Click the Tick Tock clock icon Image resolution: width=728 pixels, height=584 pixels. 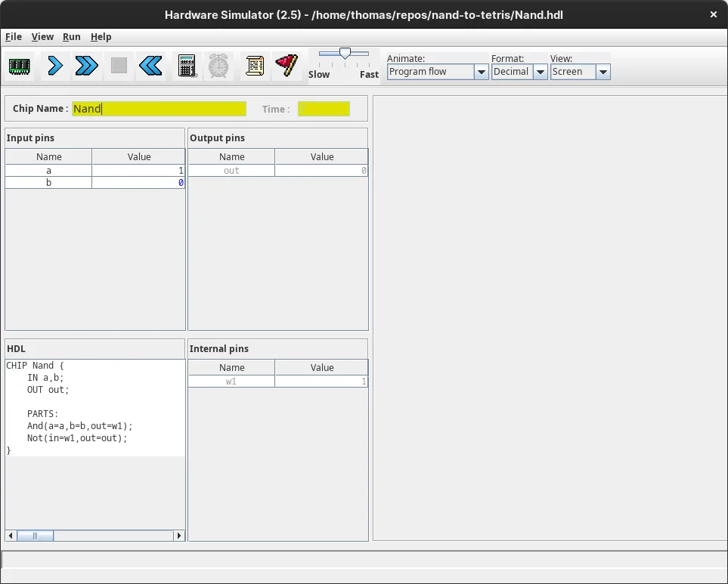(x=218, y=66)
